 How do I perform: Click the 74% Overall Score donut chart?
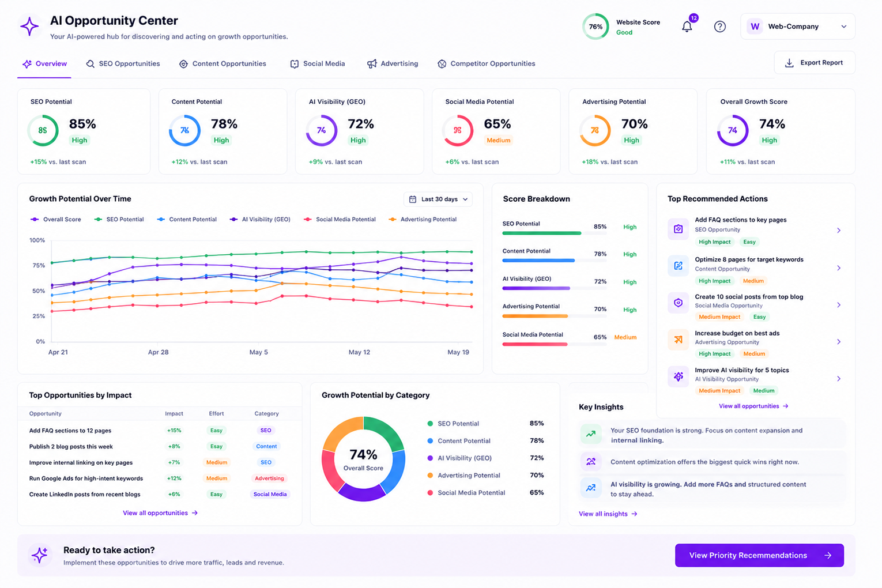363,459
